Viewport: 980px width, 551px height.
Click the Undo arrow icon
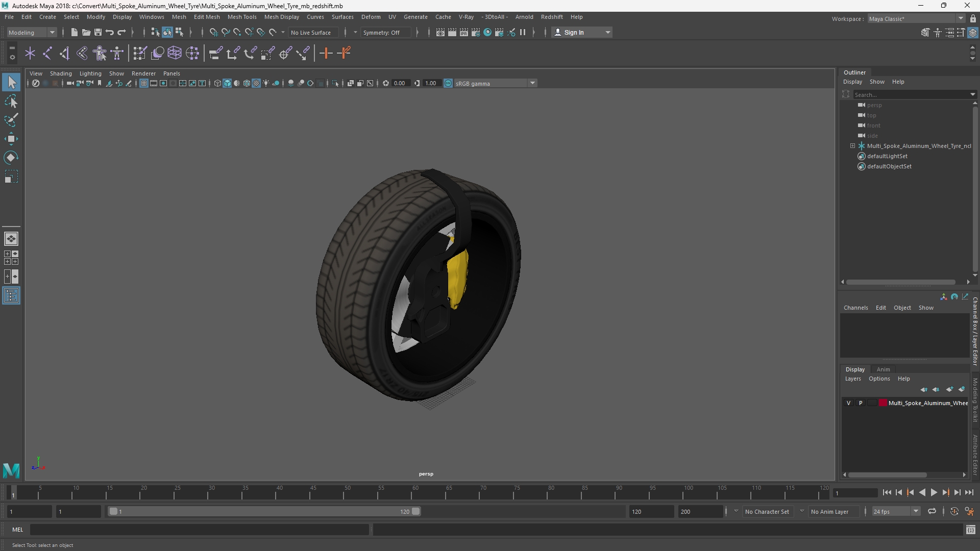click(109, 32)
